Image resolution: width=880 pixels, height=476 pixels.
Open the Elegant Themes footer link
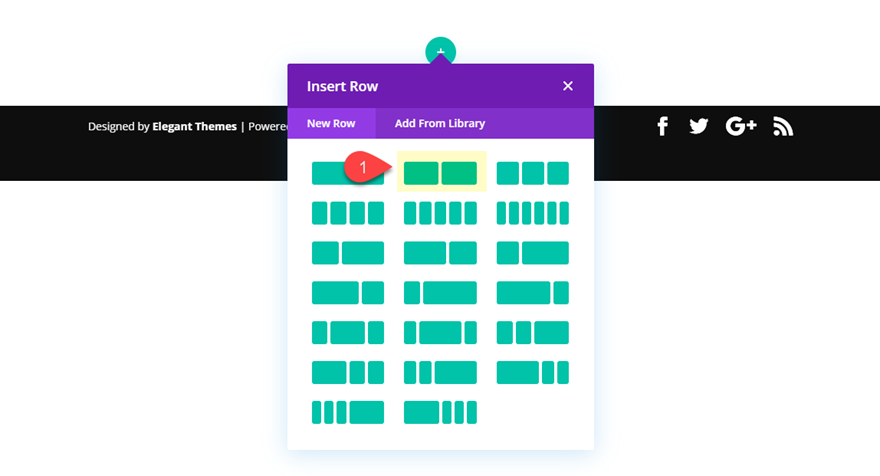click(194, 127)
